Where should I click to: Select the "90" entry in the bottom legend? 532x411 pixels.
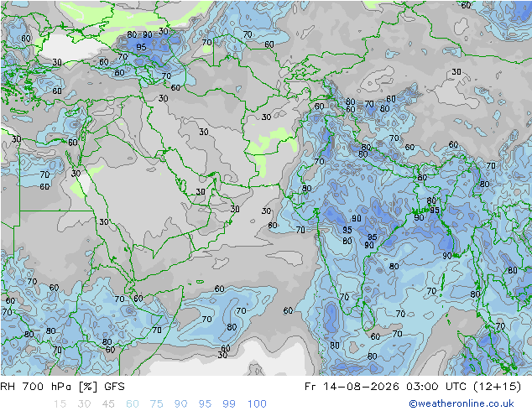coord(180,404)
